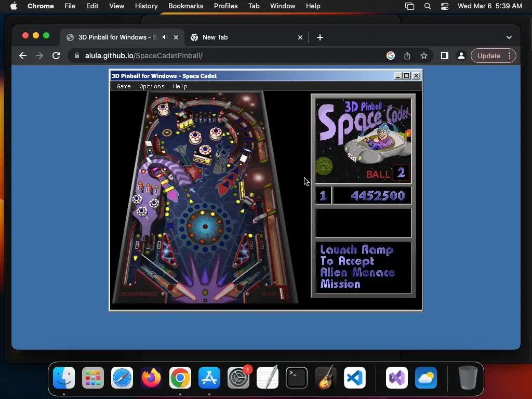Open App Store from the Dock
The image size is (532, 399).
coord(209,378)
